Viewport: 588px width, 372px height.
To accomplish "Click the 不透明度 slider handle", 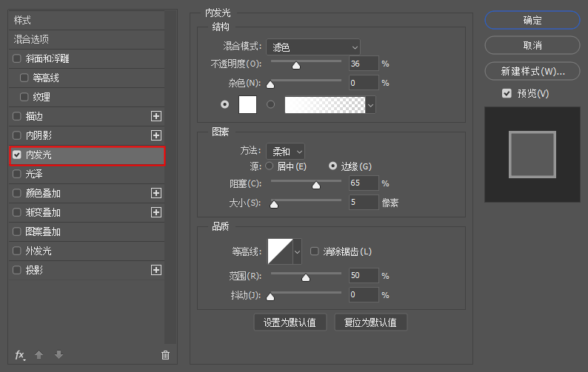I will coord(296,66).
